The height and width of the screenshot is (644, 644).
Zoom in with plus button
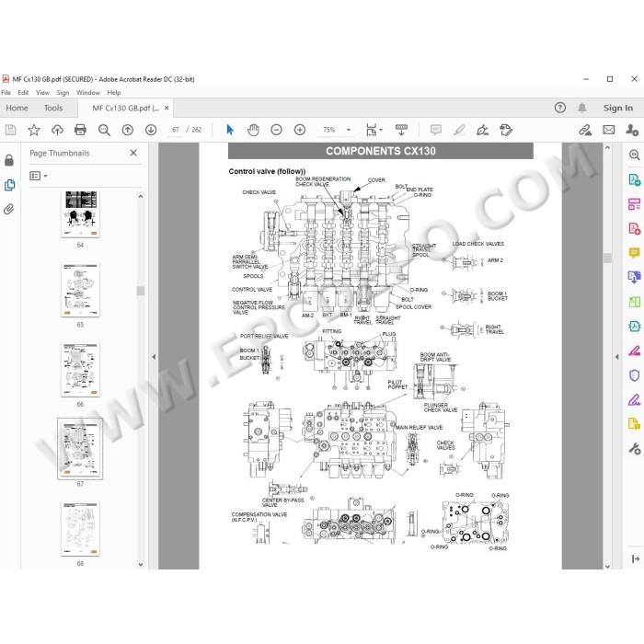click(300, 131)
